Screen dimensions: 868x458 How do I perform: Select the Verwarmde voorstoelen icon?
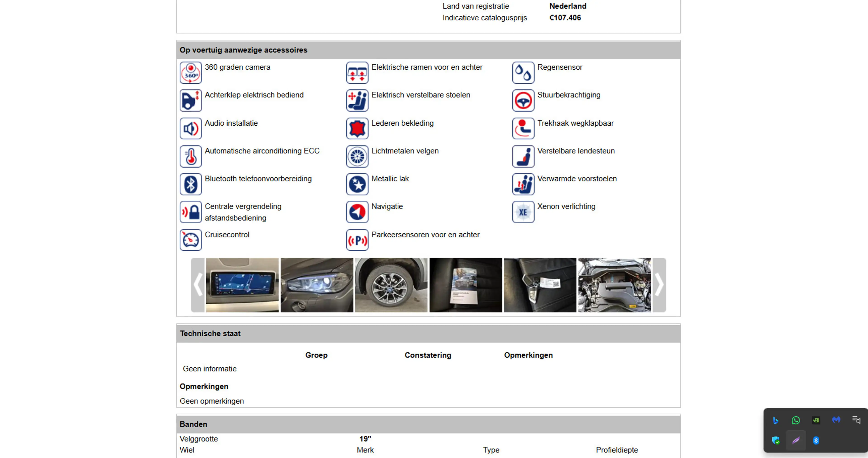(x=523, y=184)
